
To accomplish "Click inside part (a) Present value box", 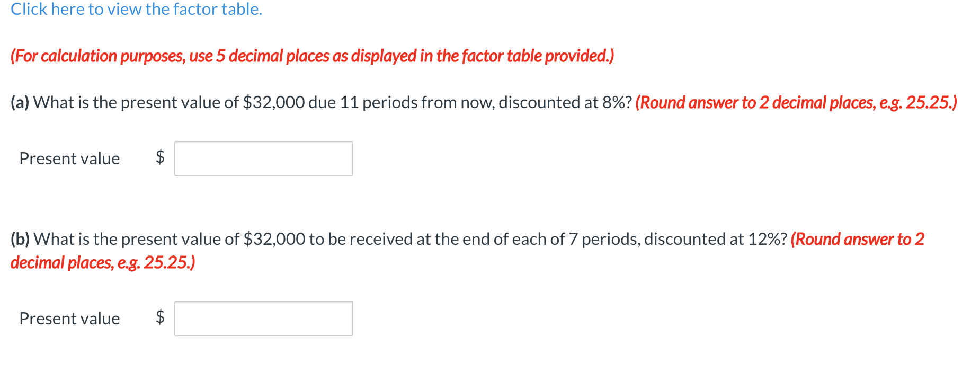I will 262,158.
